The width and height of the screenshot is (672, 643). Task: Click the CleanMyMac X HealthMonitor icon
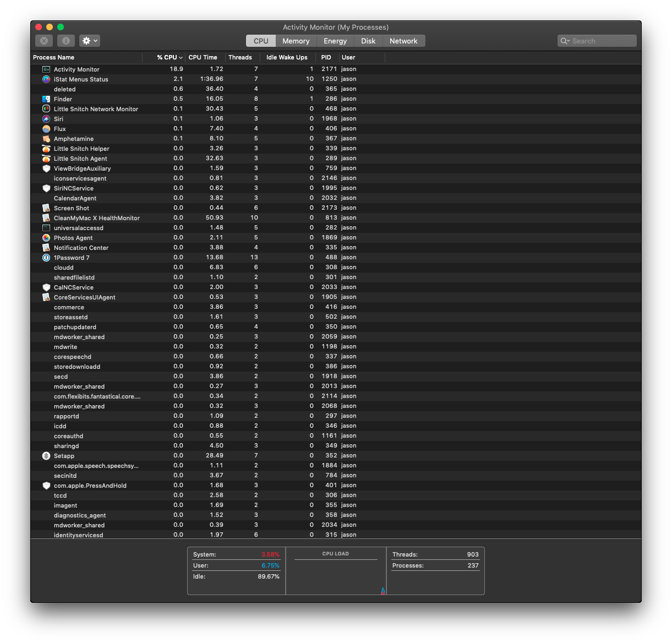point(46,218)
